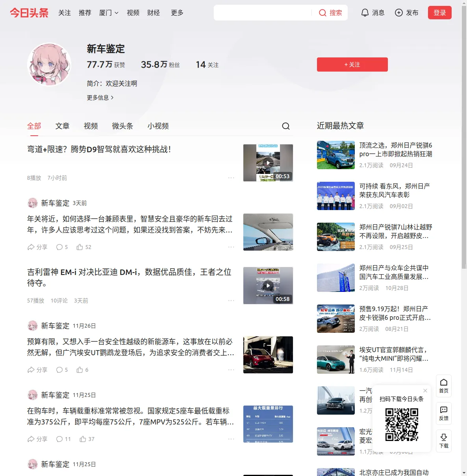Image resolution: width=467 pixels, height=476 pixels.
Task: Open 反馈 feedback from floating sidebar
Action: click(444, 413)
